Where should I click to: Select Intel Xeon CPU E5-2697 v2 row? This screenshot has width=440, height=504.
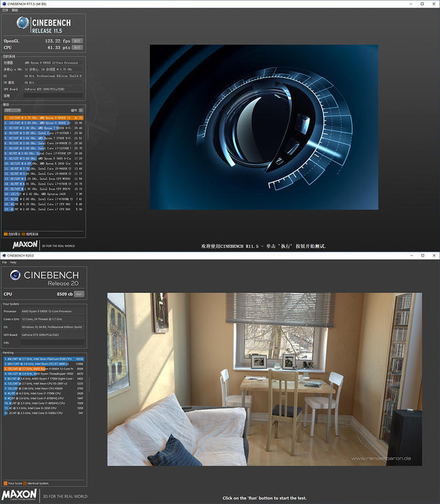click(x=44, y=383)
